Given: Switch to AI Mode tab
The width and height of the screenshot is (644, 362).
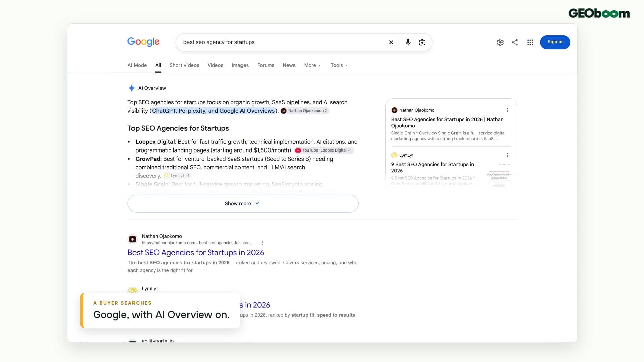Looking at the screenshot, I should click(x=137, y=65).
